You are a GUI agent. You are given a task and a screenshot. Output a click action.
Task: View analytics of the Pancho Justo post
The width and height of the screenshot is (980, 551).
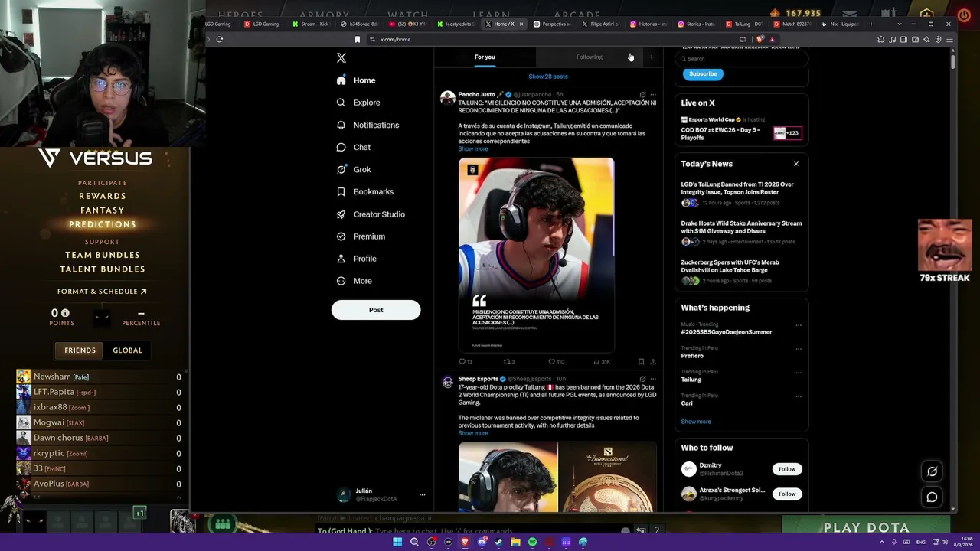point(602,361)
